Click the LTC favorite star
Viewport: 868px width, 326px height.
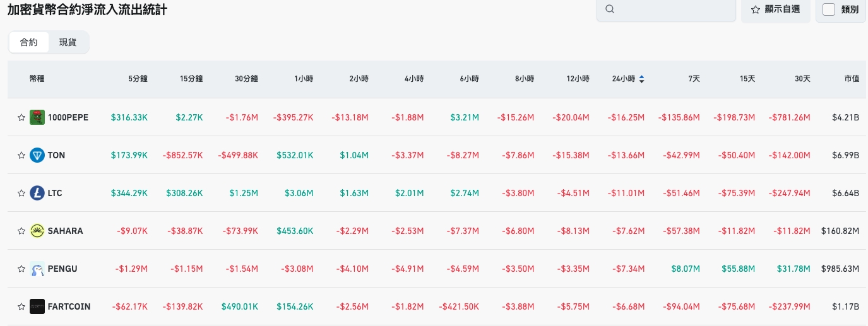tap(21, 193)
